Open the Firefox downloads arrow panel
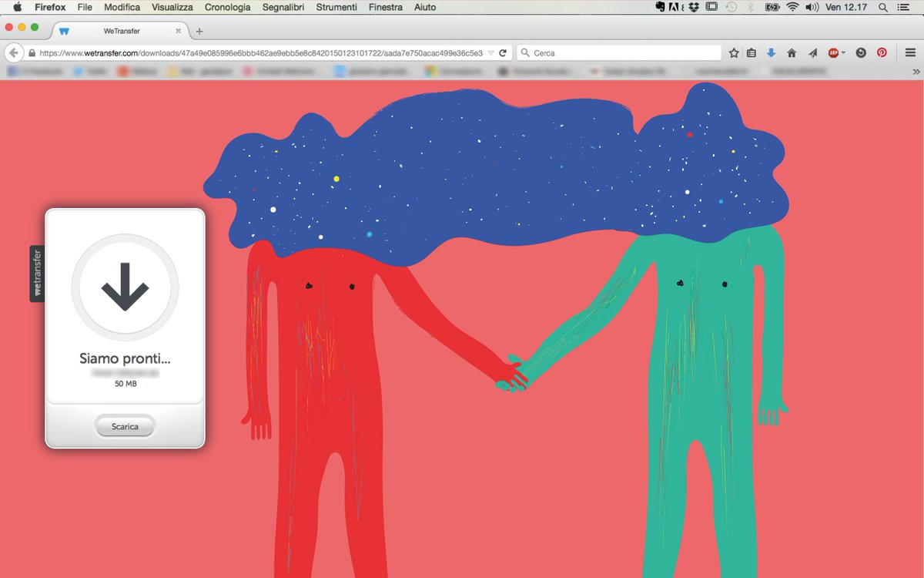Image resolution: width=924 pixels, height=578 pixels. coord(771,53)
